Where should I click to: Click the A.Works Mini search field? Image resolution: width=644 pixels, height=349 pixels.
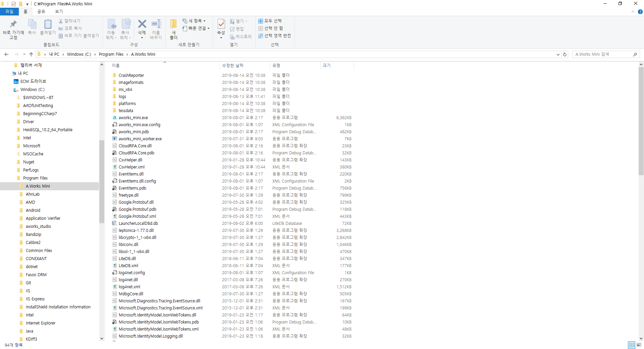click(x=602, y=54)
